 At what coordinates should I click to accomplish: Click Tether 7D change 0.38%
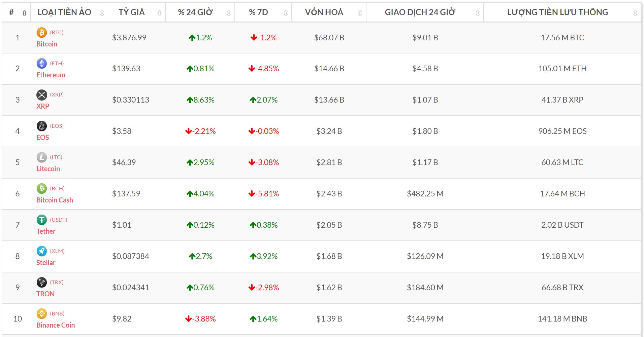pos(264,225)
